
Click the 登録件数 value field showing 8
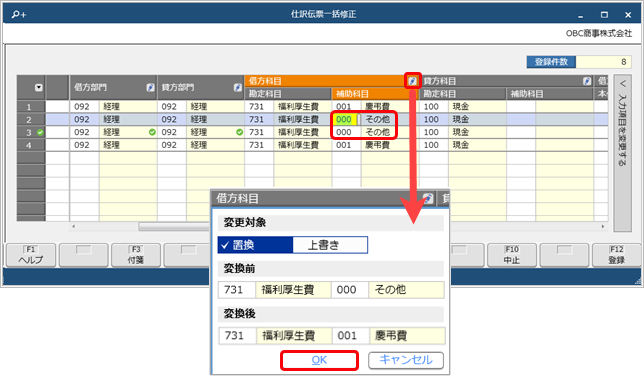(603, 62)
